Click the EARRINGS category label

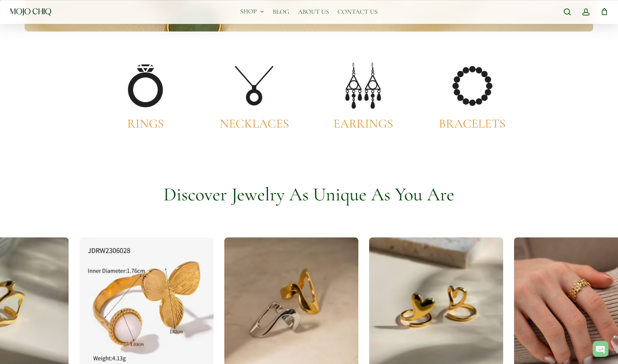coord(363,124)
